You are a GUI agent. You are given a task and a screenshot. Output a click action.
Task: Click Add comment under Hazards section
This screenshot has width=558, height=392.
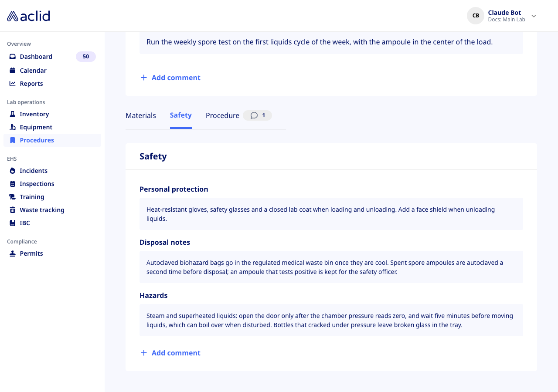[170, 353]
